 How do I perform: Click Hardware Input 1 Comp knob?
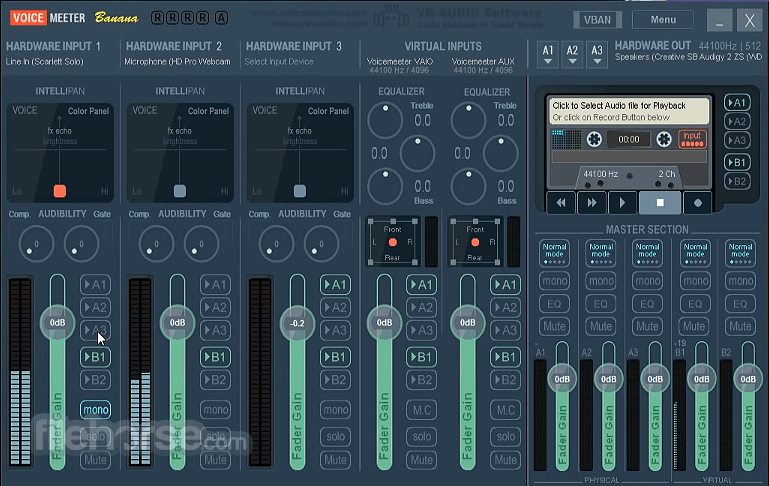click(x=36, y=244)
